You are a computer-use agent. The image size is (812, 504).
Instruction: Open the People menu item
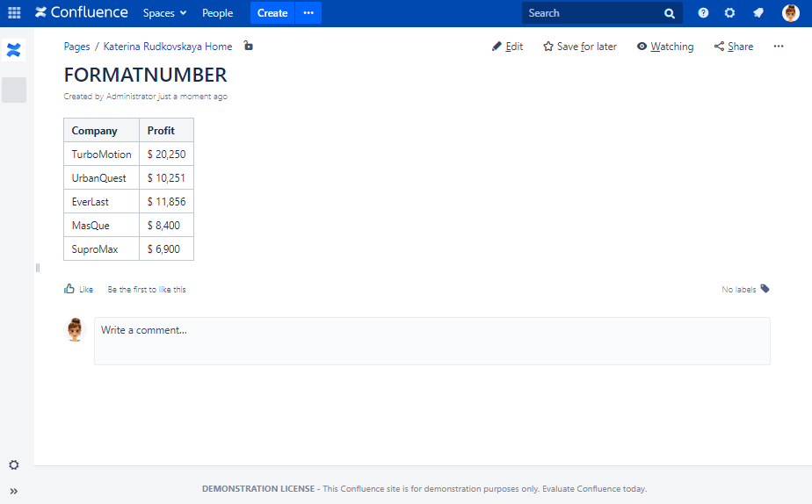tap(217, 13)
